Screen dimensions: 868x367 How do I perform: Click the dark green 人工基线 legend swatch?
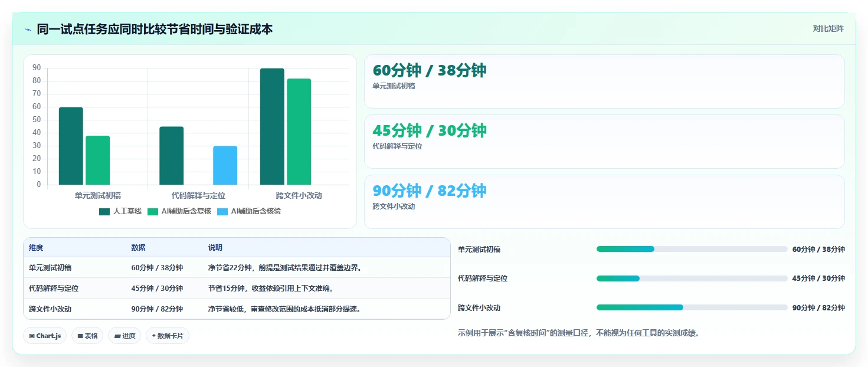click(104, 211)
